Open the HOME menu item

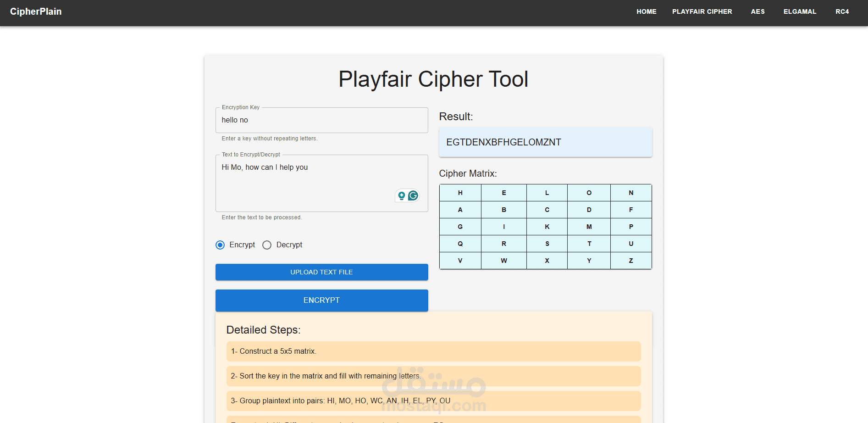(x=646, y=11)
